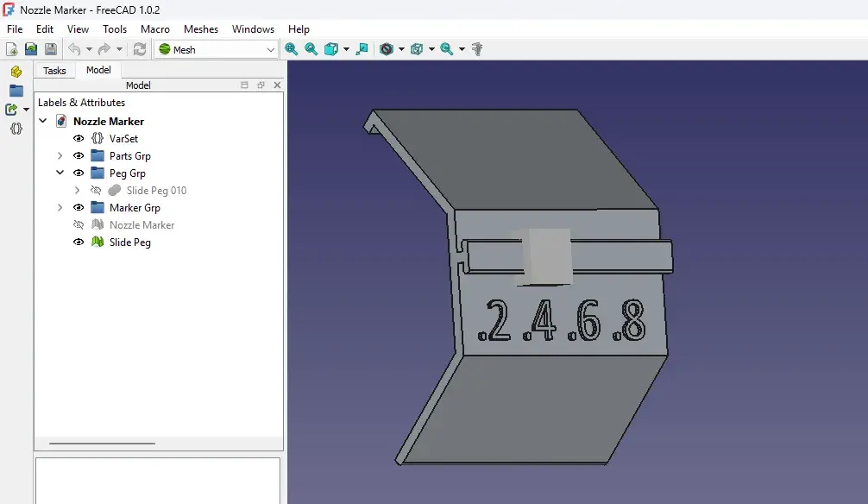The width and height of the screenshot is (868, 504).
Task: Click the Fit Selection zoom icon
Action: point(311,49)
